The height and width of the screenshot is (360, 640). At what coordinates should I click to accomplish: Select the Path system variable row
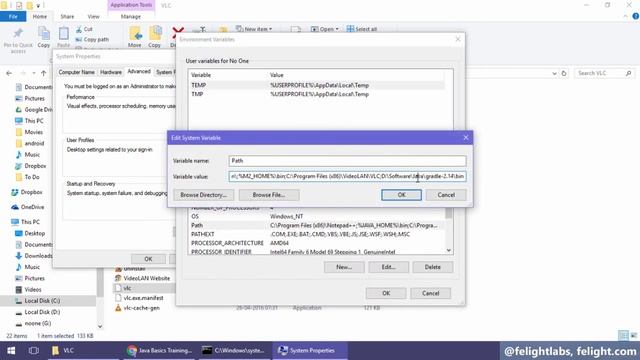317,225
